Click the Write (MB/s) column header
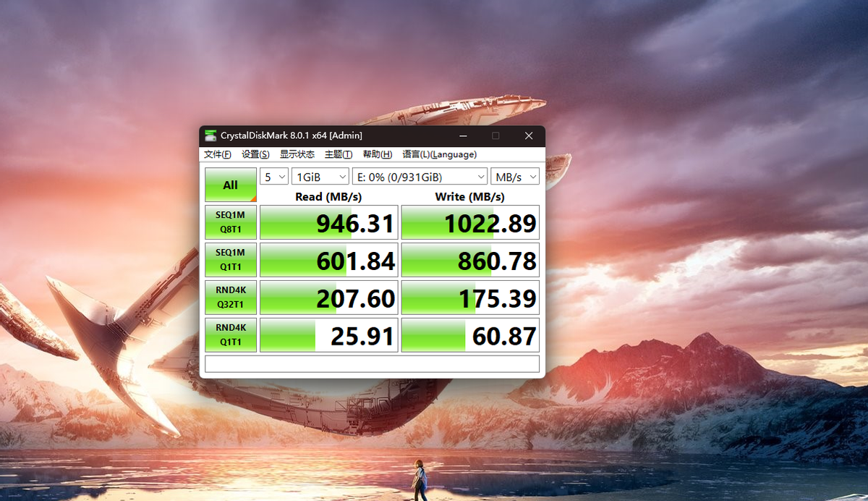 point(470,197)
